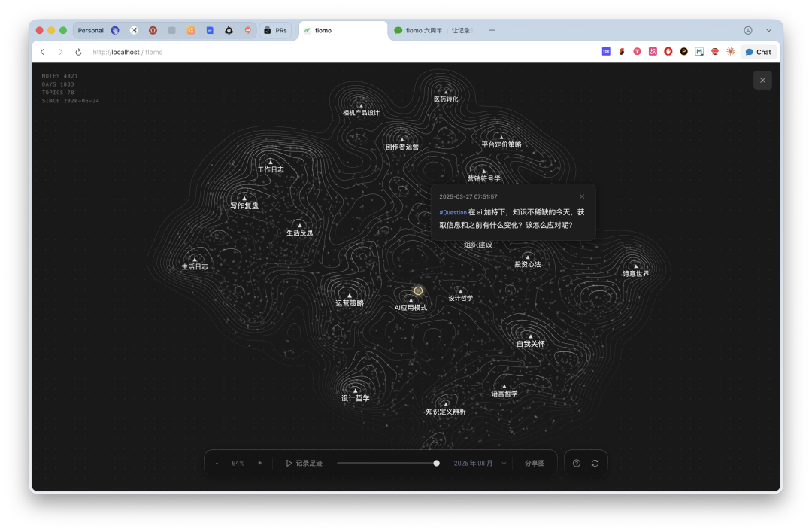
Task: Open the Chat sidebar button
Action: pos(759,52)
